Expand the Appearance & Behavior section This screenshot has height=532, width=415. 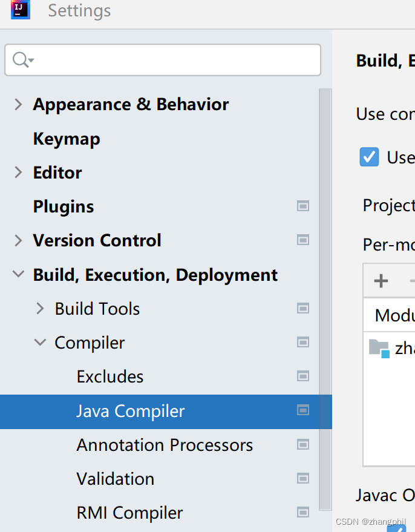pyautogui.click(x=18, y=104)
